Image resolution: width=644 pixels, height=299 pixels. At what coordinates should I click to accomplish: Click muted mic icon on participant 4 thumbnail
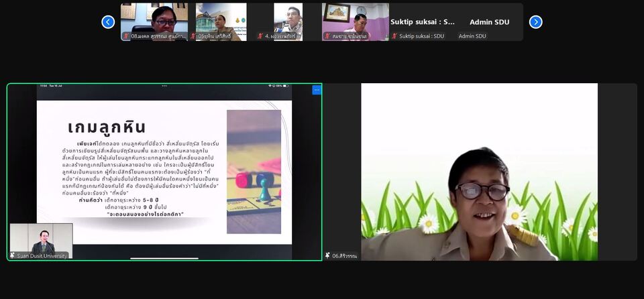click(x=260, y=36)
